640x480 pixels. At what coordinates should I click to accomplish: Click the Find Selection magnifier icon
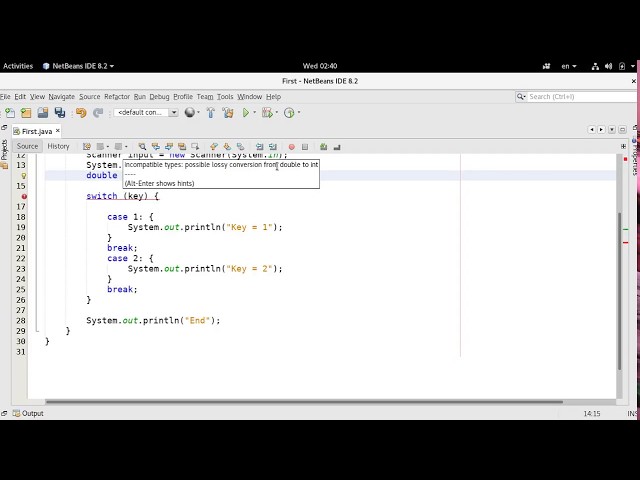pos(142,147)
